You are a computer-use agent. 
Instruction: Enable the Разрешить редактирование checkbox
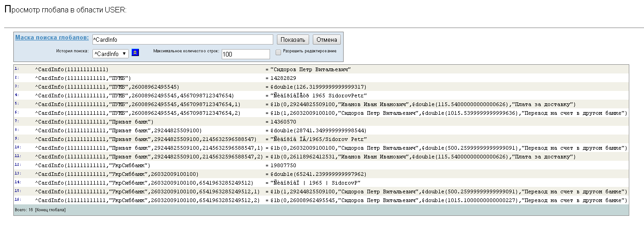278,52
